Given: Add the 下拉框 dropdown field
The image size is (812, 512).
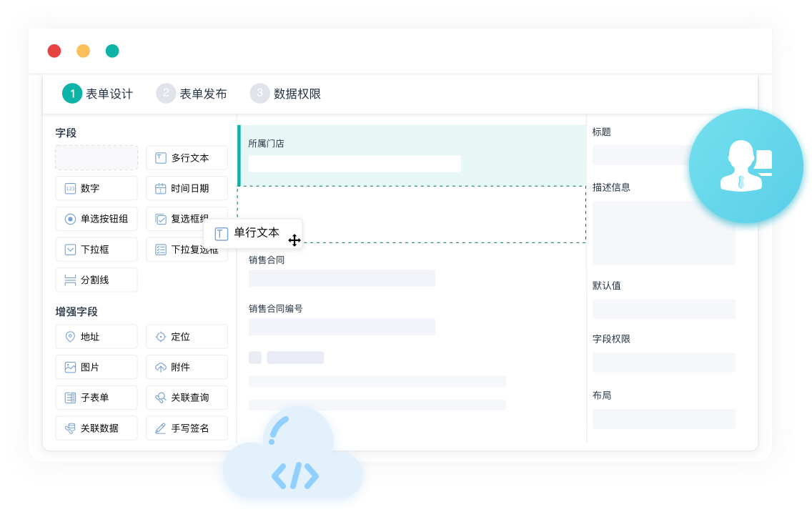Looking at the screenshot, I should pyautogui.click(x=96, y=250).
